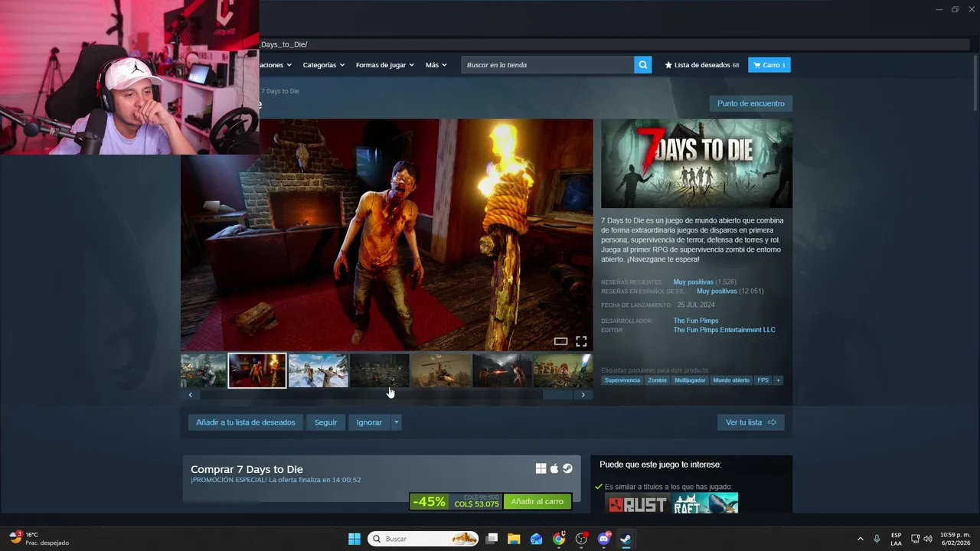The image size is (980, 551).
Task: Click the right arrow of thumbnail strip
Action: pos(583,395)
